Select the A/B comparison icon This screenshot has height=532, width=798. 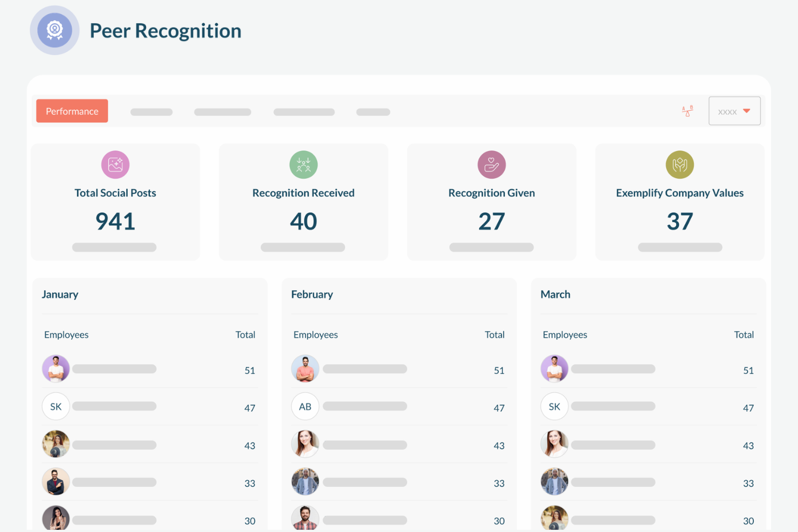[x=687, y=111]
